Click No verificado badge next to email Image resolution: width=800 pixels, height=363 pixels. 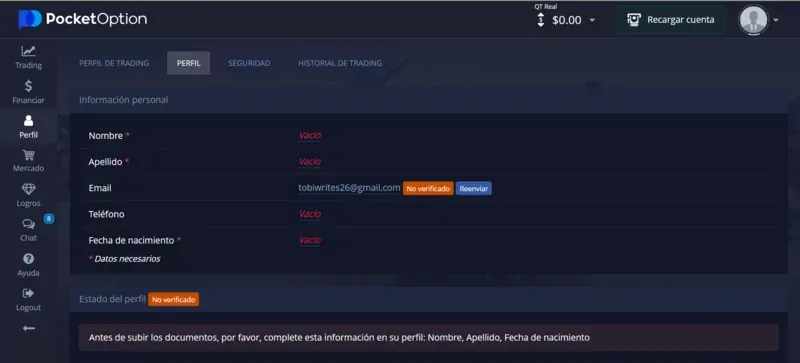click(x=428, y=189)
